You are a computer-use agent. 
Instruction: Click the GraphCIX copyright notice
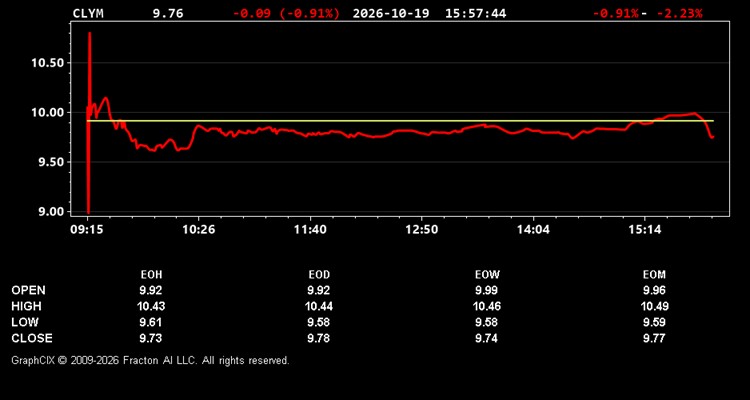coord(150,360)
